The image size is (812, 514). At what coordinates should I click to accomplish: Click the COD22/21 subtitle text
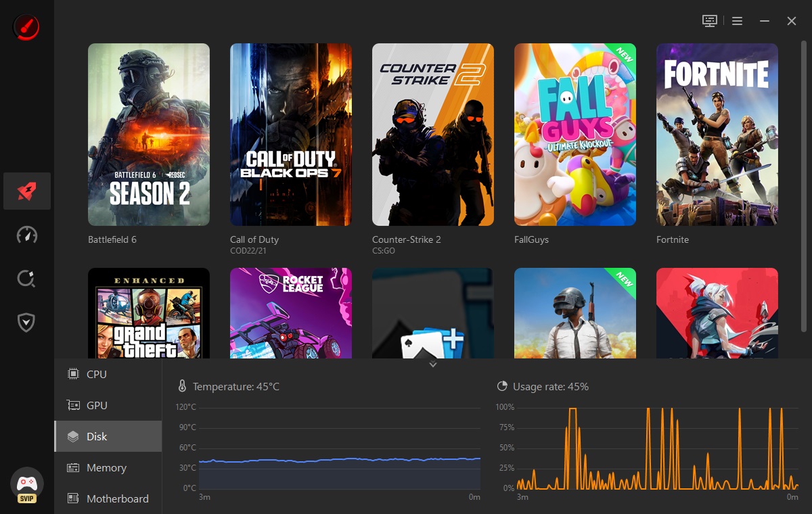[248, 251]
